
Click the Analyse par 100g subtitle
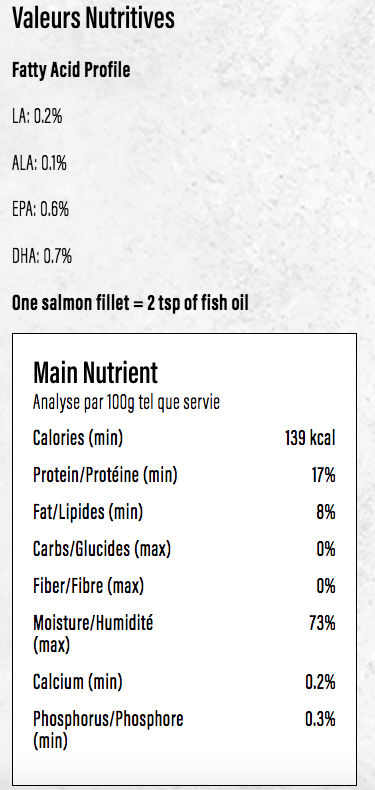click(127, 403)
